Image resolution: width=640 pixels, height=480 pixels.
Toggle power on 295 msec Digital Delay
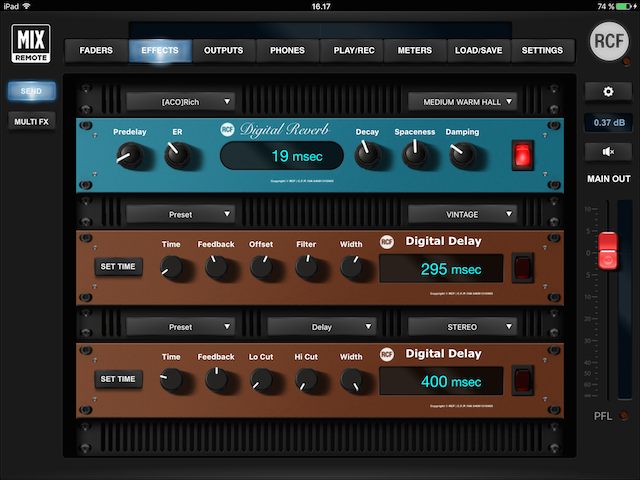[x=523, y=268]
